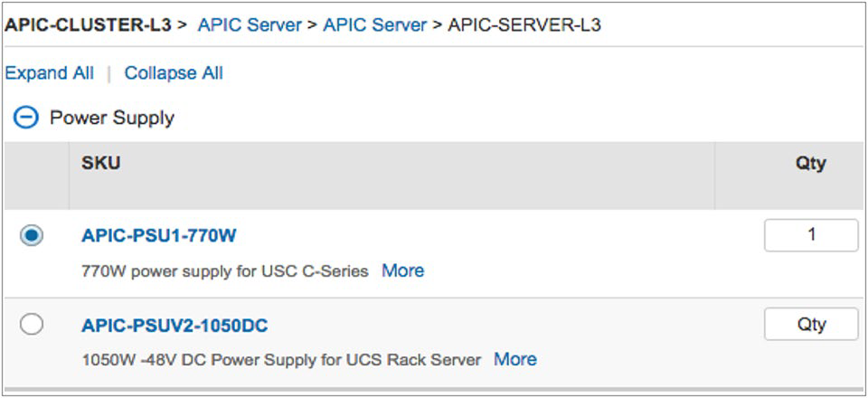Image resolution: width=868 pixels, height=398 pixels.
Task: Click Collapse All link
Action: click(174, 73)
